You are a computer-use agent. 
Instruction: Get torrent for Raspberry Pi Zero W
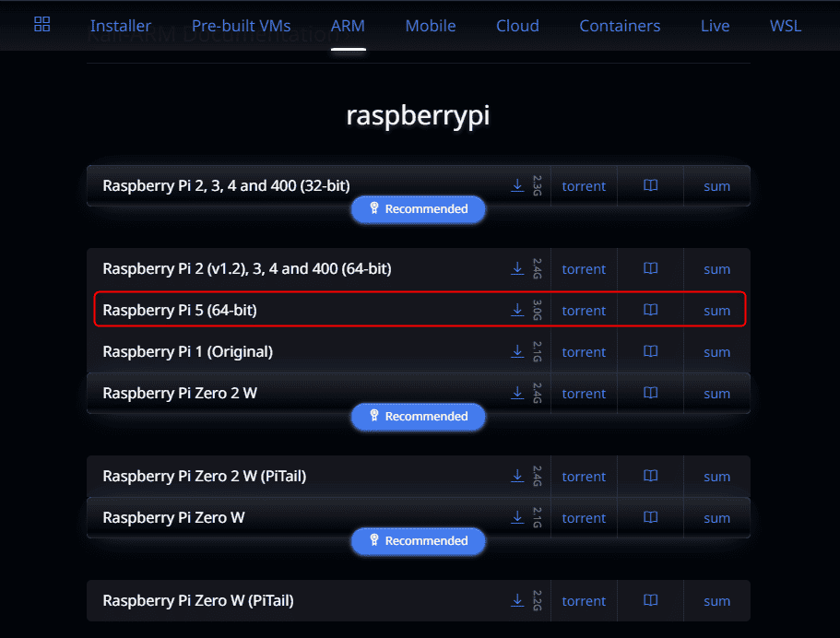tap(584, 518)
